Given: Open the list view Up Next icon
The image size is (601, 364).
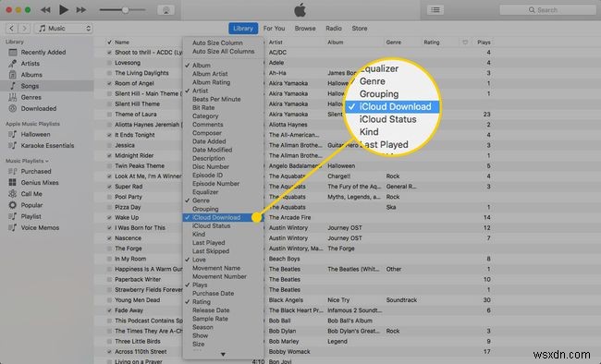Looking at the screenshot, I should [435, 10].
